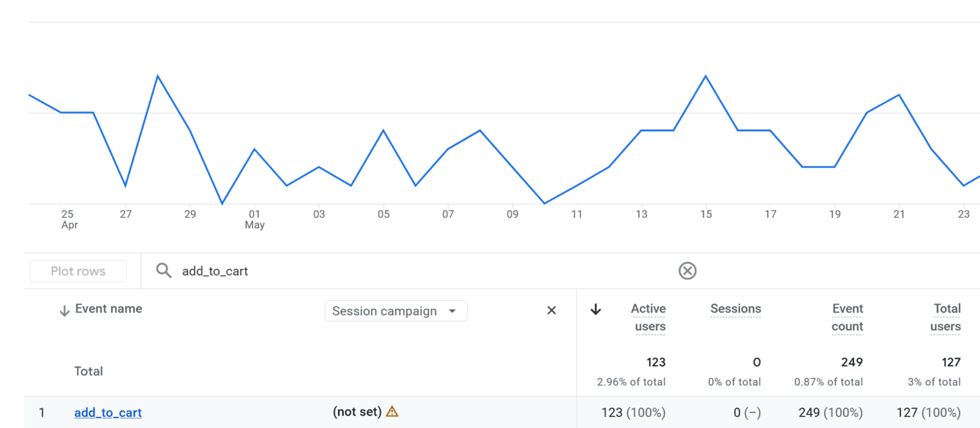Click the descending sort arrow beside Active users
The width and height of the screenshot is (980, 428).
tap(596, 310)
